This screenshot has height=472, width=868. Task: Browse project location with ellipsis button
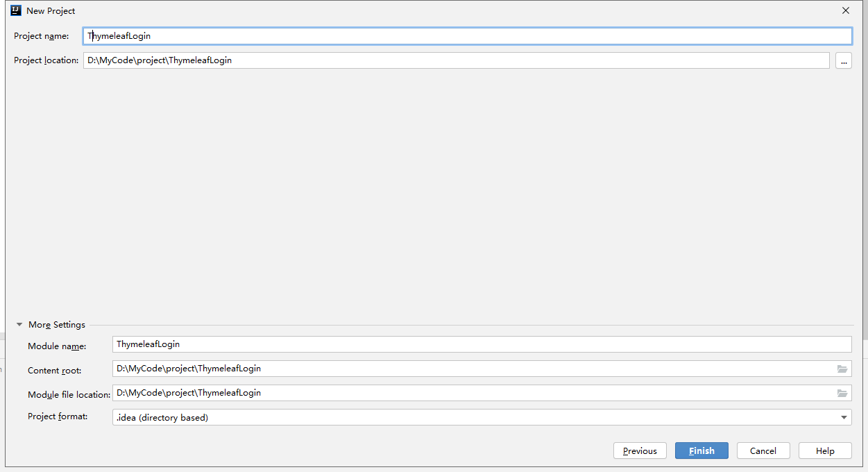coord(844,60)
